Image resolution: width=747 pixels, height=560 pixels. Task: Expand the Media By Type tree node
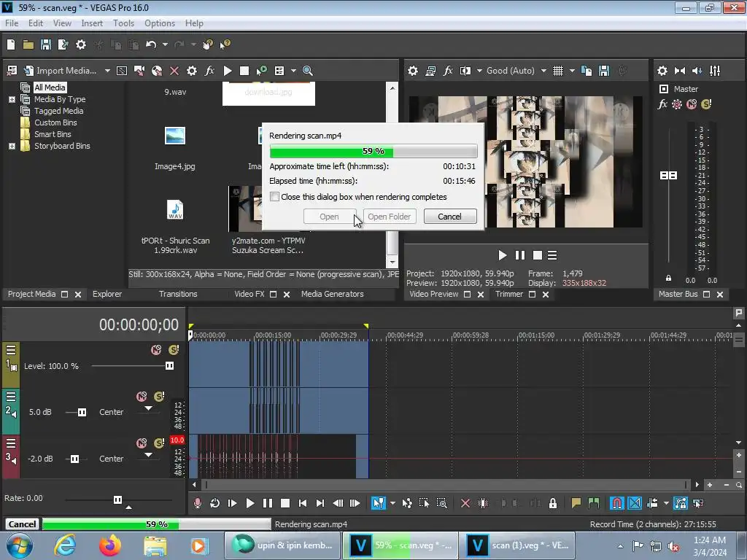pyautogui.click(x=12, y=99)
